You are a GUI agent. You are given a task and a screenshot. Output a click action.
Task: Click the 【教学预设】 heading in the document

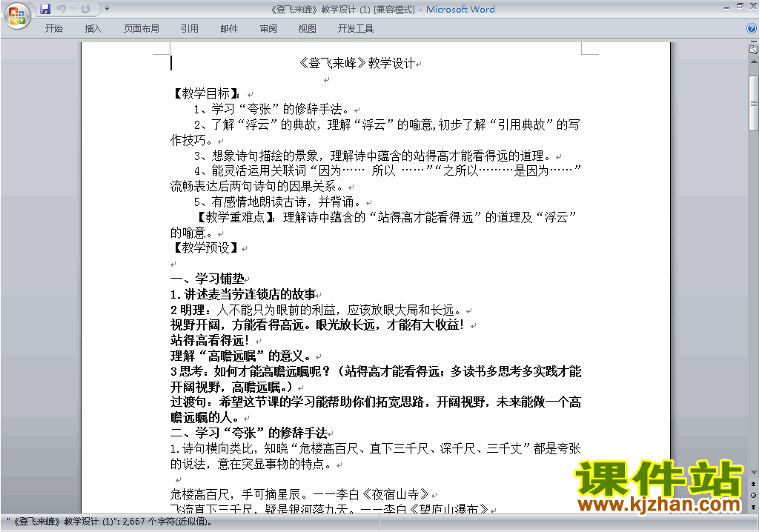coord(205,248)
